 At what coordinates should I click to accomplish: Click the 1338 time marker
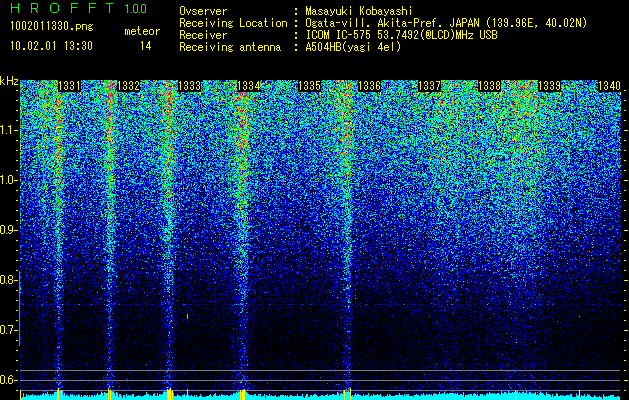coord(489,86)
